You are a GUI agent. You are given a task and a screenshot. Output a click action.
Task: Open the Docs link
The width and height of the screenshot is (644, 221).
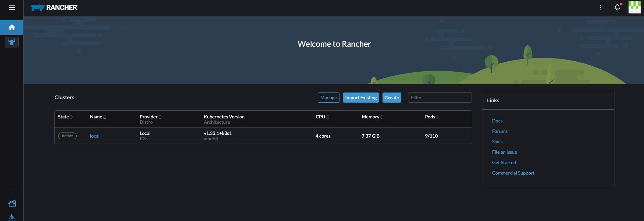(497, 121)
